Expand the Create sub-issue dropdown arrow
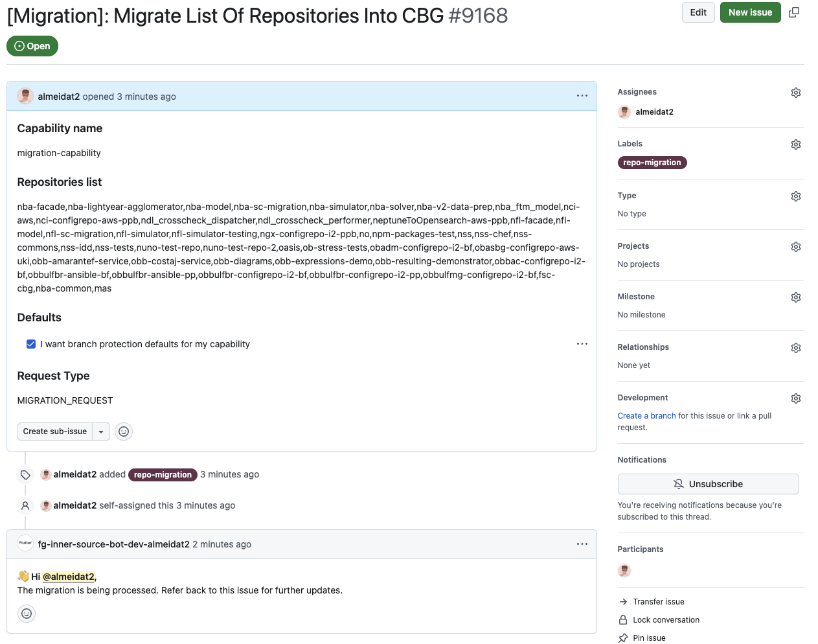 point(101,431)
